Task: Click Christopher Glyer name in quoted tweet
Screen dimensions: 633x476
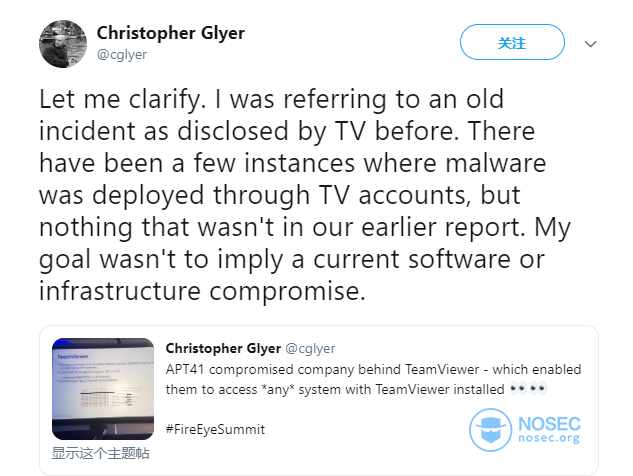Action: [223, 348]
